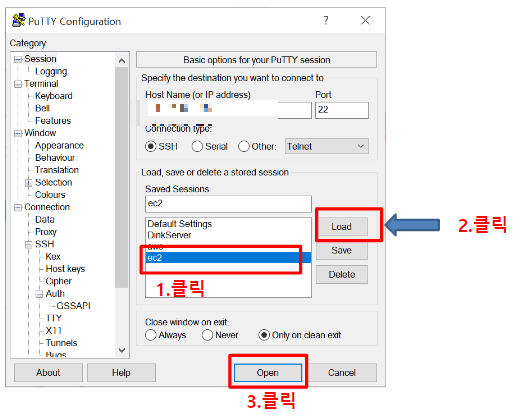Open the TTY settings category
The width and height of the screenshot is (517, 416).
click(x=54, y=318)
